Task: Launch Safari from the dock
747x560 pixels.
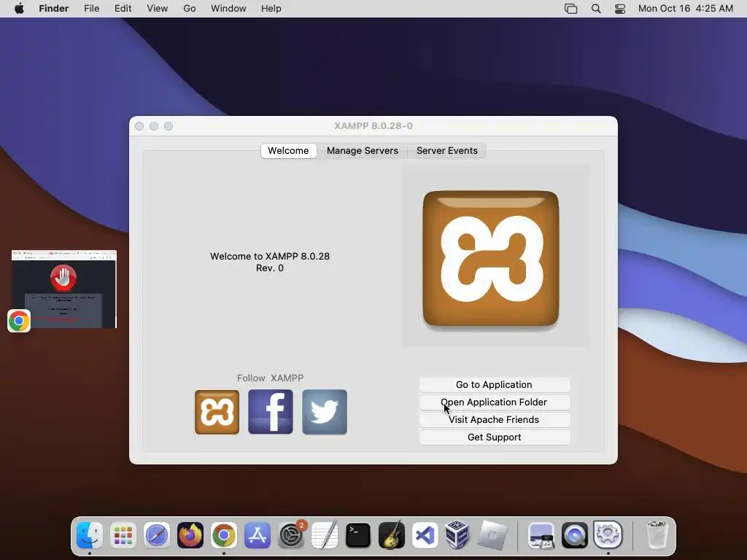Action: coord(157,534)
